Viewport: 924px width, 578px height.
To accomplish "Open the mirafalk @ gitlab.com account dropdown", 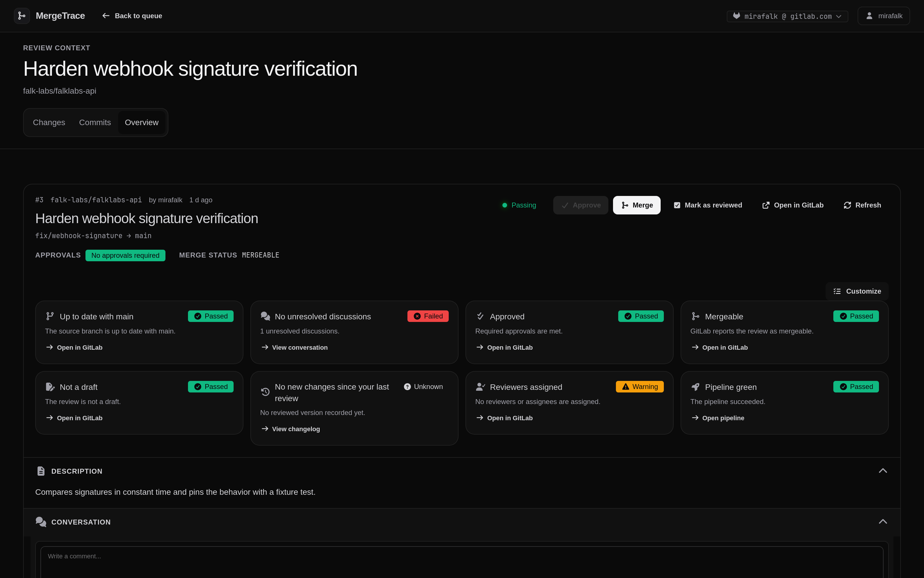I will pos(787,16).
